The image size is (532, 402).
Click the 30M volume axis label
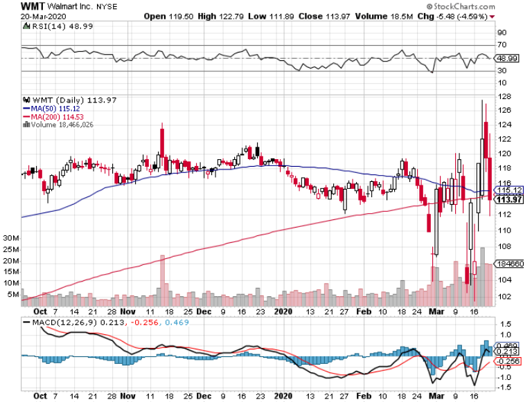11,238
